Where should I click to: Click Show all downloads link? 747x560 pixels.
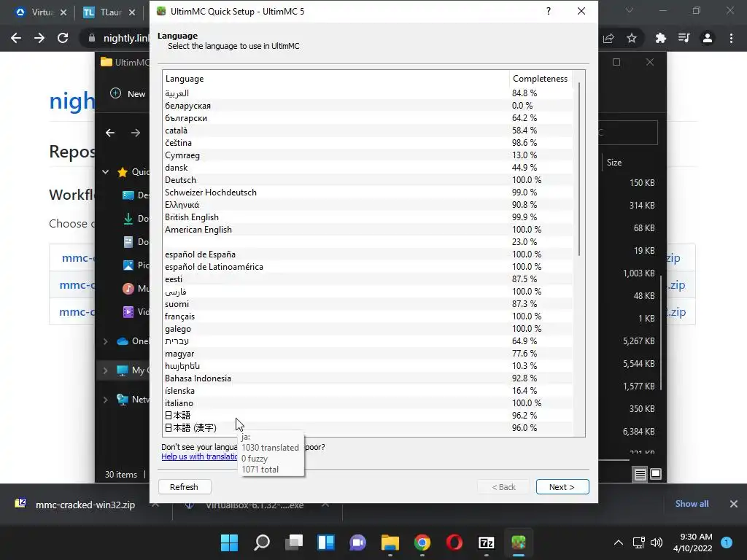[692, 504]
